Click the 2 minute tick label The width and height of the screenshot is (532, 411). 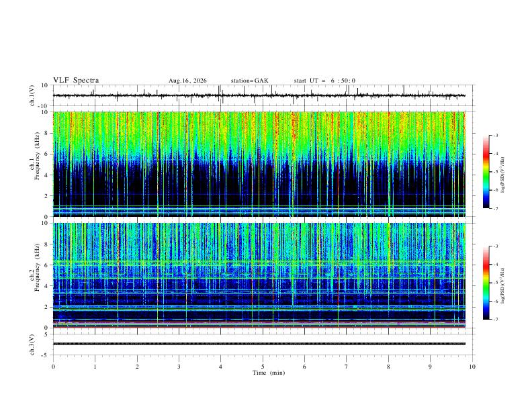(137, 367)
